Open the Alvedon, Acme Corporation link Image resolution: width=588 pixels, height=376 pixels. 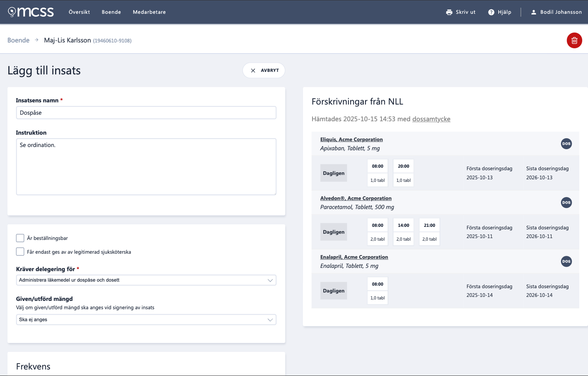pyautogui.click(x=356, y=198)
